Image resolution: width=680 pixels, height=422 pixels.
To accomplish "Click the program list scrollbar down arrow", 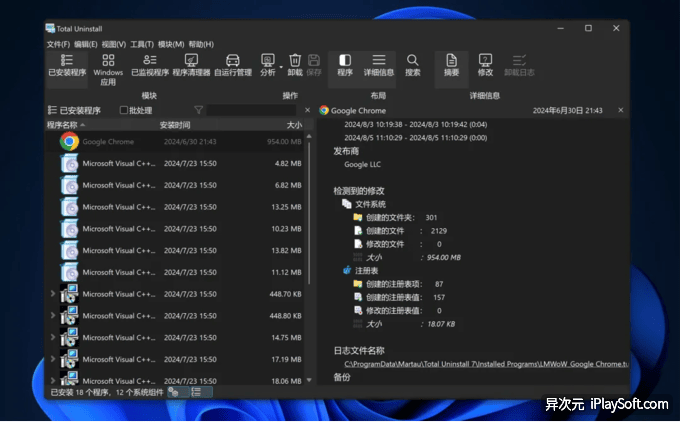I will 309,380.
